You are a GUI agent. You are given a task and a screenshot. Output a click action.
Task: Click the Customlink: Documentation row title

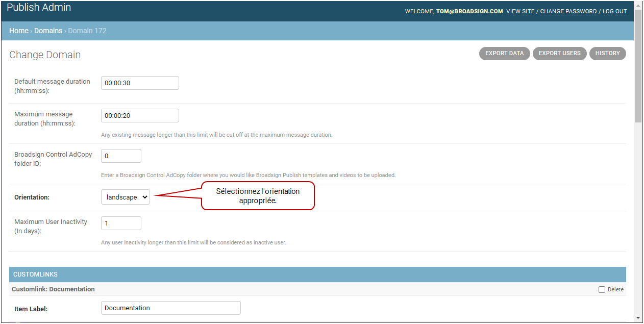tap(54, 289)
